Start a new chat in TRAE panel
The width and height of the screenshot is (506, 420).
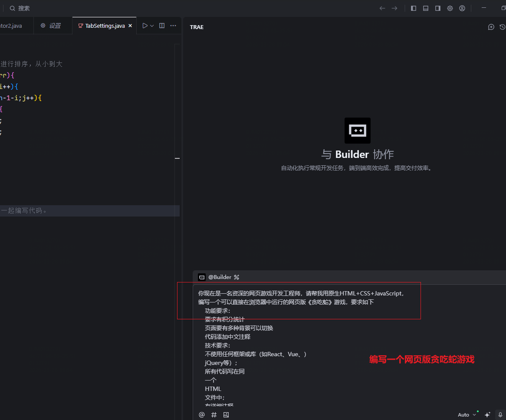pos(491,27)
